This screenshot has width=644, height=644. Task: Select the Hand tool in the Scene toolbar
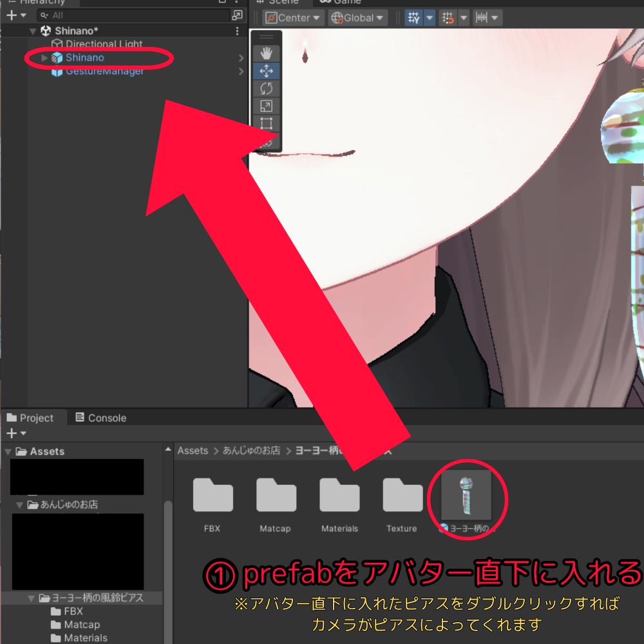point(266,53)
